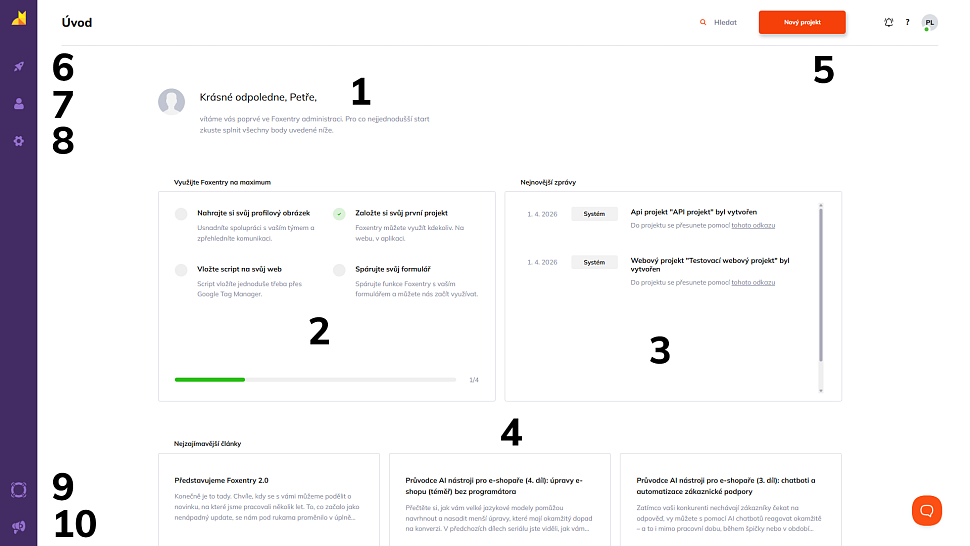Click the grey profile picture beside greeting
Screen dimensions: 970x546
tap(171, 102)
